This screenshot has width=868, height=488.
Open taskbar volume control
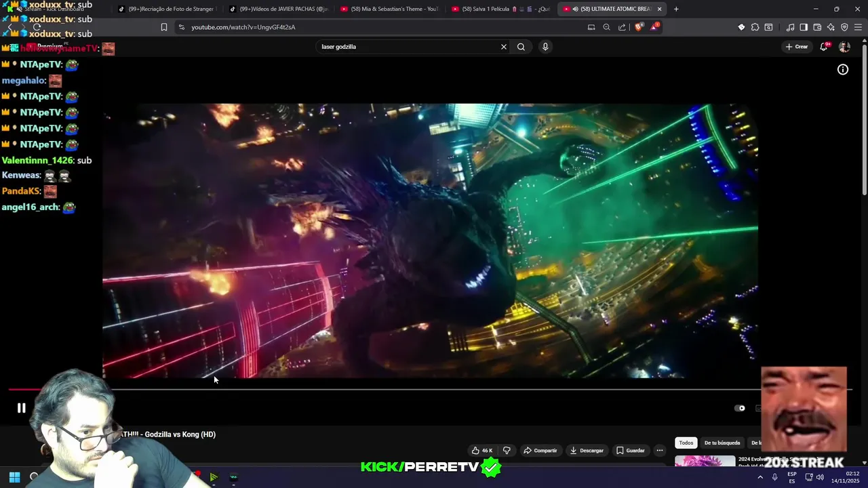[x=820, y=477]
